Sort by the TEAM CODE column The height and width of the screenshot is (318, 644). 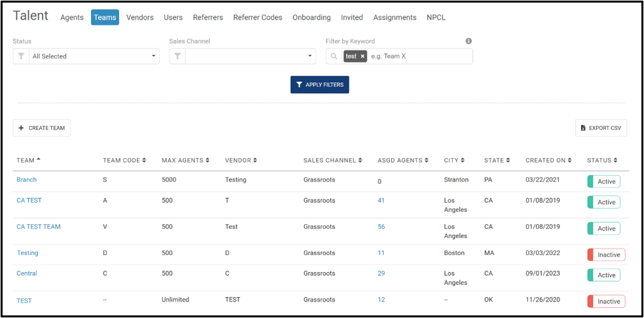coord(124,160)
